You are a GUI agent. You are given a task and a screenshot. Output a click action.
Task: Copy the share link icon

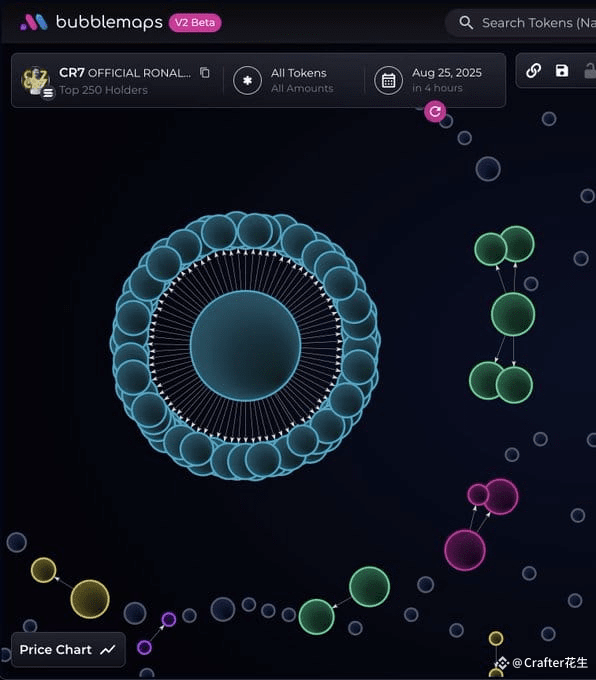[534, 70]
